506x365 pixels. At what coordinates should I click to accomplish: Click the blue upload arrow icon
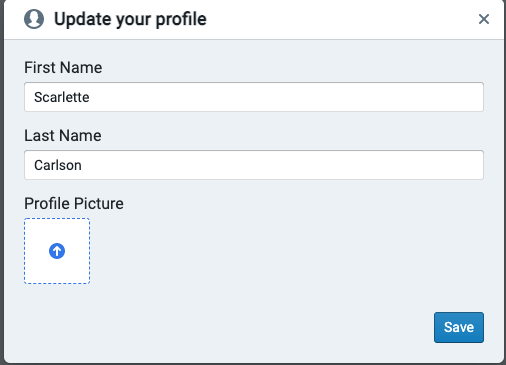pyautogui.click(x=57, y=251)
